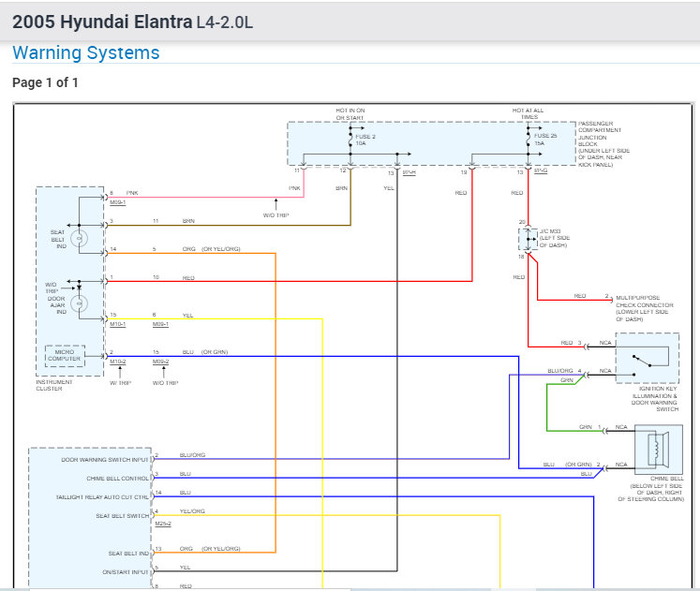Click the 'CHIME BELL' component label

click(x=667, y=479)
